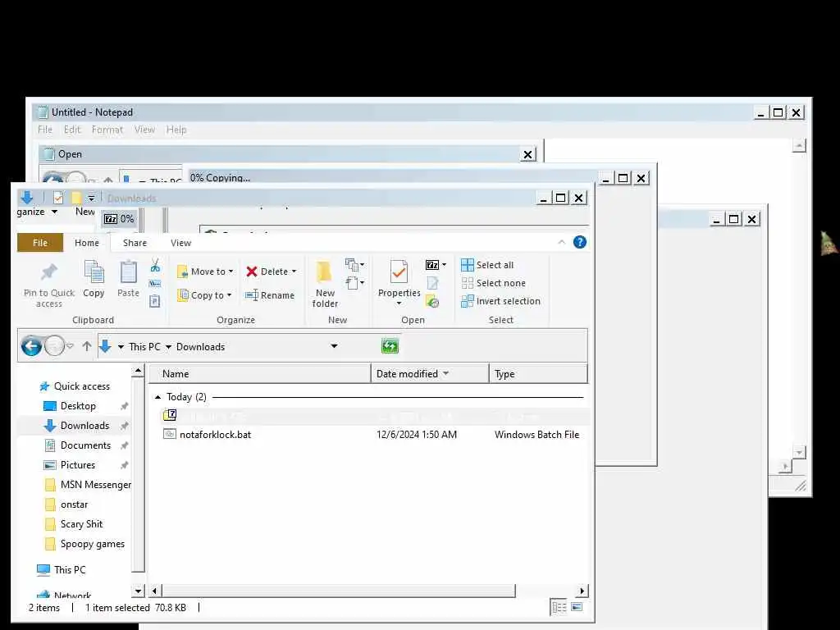Select Quick access in the navigation pane

(x=81, y=386)
